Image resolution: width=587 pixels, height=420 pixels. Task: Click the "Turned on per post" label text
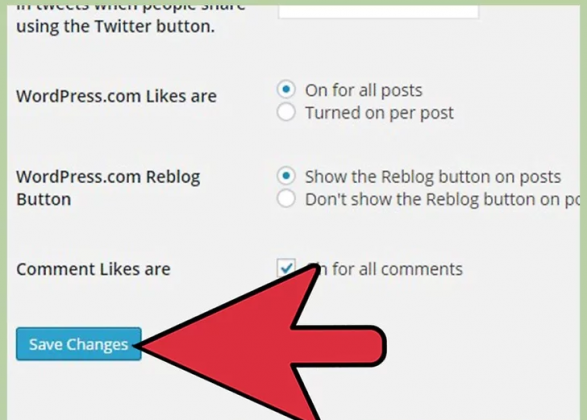pyautogui.click(x=379, y=113)
